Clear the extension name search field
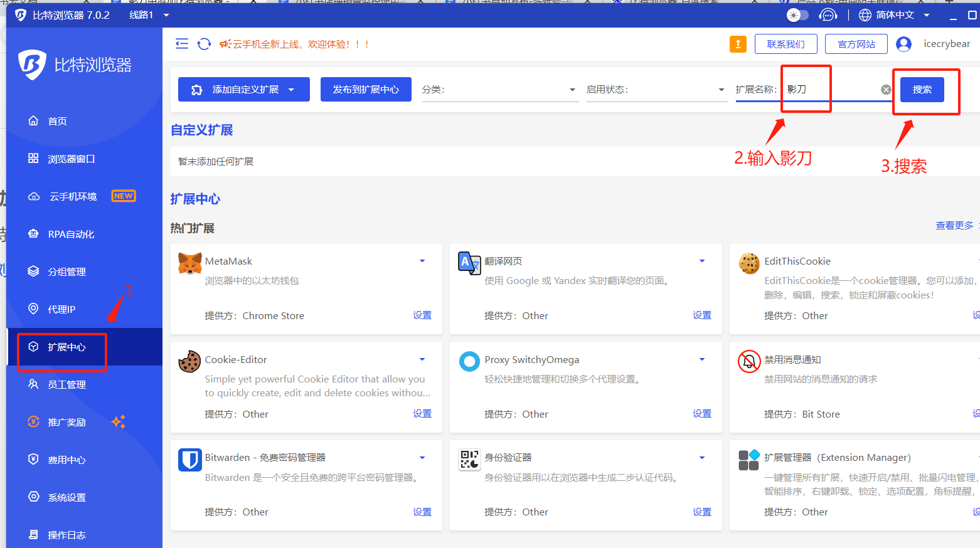 [886, 90]
